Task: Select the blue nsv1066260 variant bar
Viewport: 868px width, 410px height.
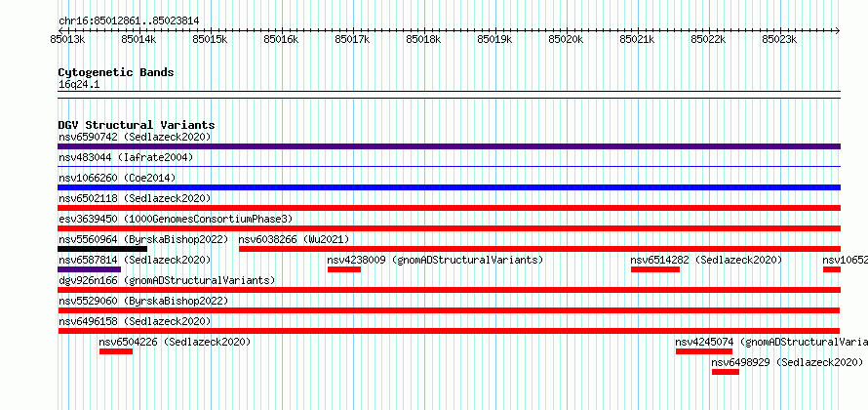Action: click(449, 187)
